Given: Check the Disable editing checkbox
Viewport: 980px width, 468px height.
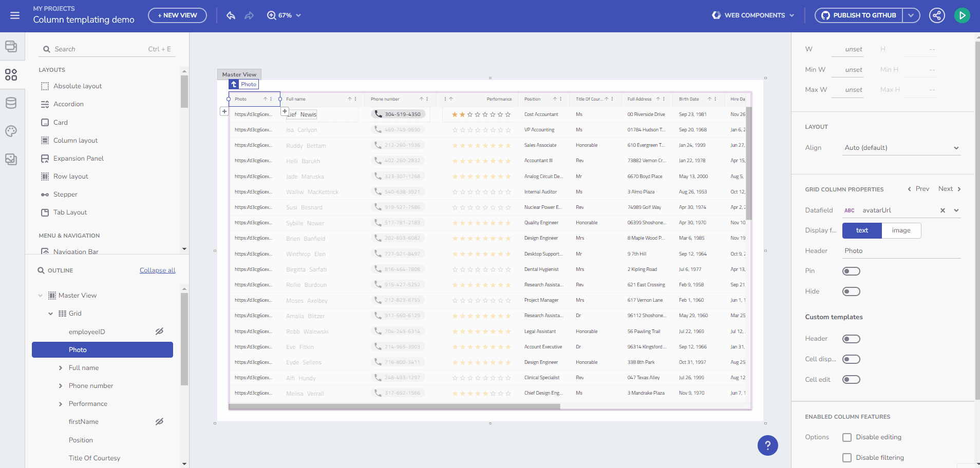Looking at the screenshot, I should (x=847, y=437).
